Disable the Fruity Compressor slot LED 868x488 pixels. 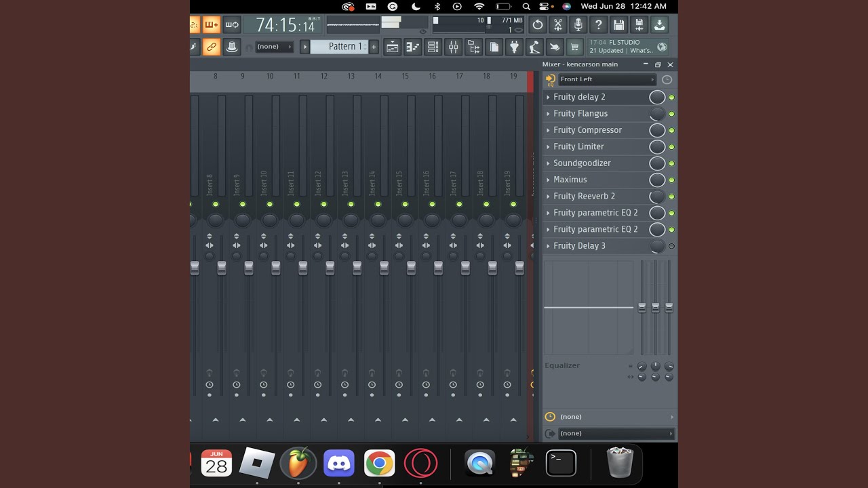click(x=671, y=131)
